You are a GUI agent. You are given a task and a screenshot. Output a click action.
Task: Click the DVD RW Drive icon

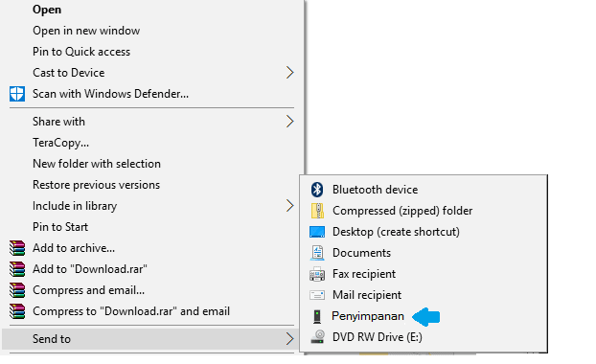[317, 336]
